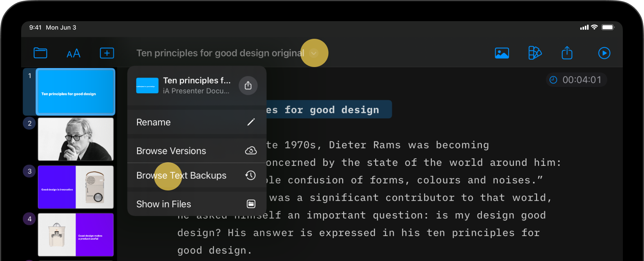
Task: Open the insert image icon
Action: [x=502, y=53]
